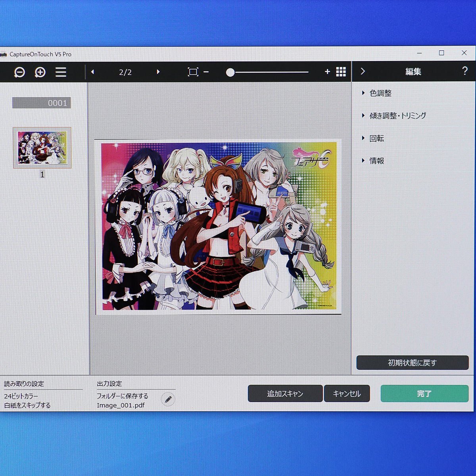Click the zoom out magnifier icon
476x476 pixels.
point(19,72)
